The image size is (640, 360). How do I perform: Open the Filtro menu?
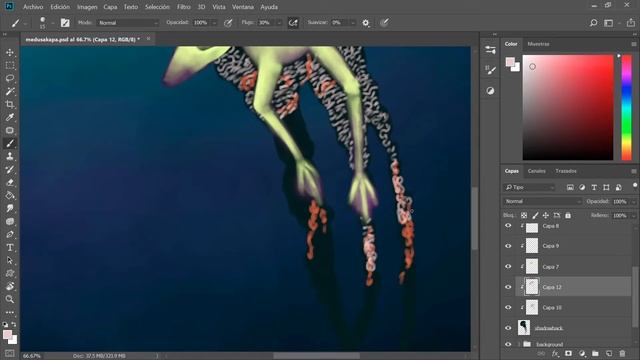click(x=184, y=7)
